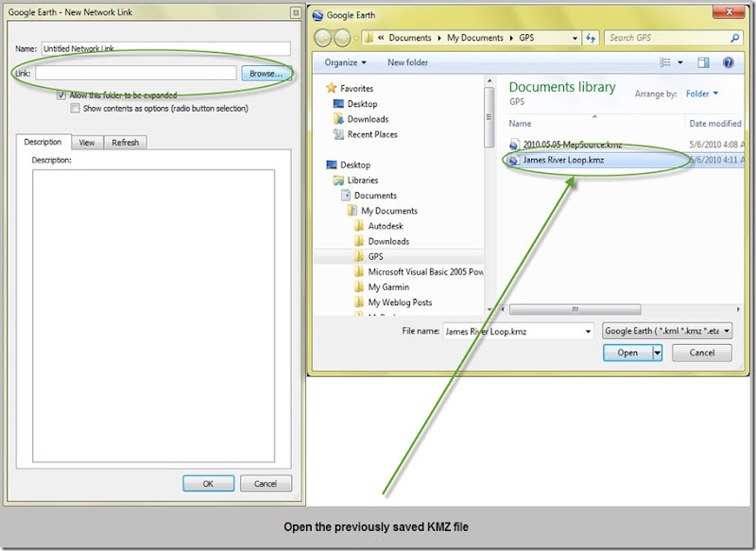756x551 pixels.
Task: Enable Show contents as options checkbox
Action: tap(75, 109)
